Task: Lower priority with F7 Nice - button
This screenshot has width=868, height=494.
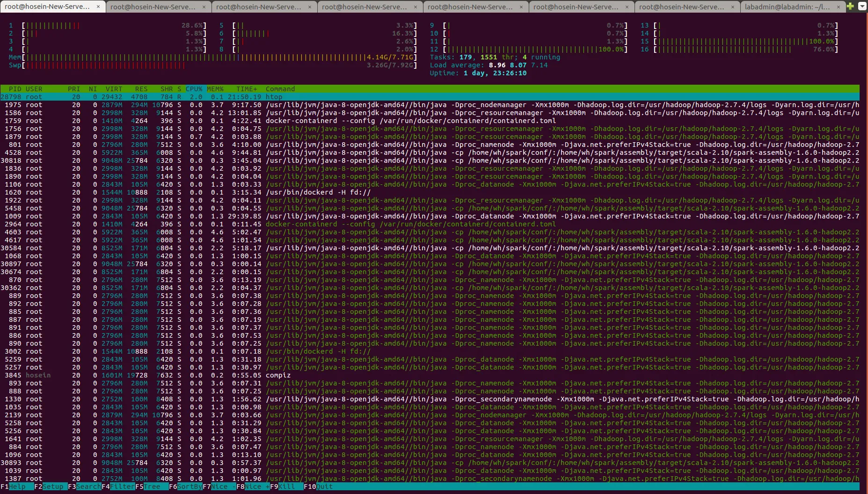Action: (x=219, y=487)
